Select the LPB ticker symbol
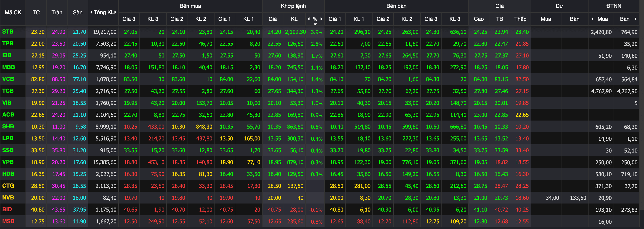Image resolution: width=644 pixels, height=229 pixels. [8, 138]
